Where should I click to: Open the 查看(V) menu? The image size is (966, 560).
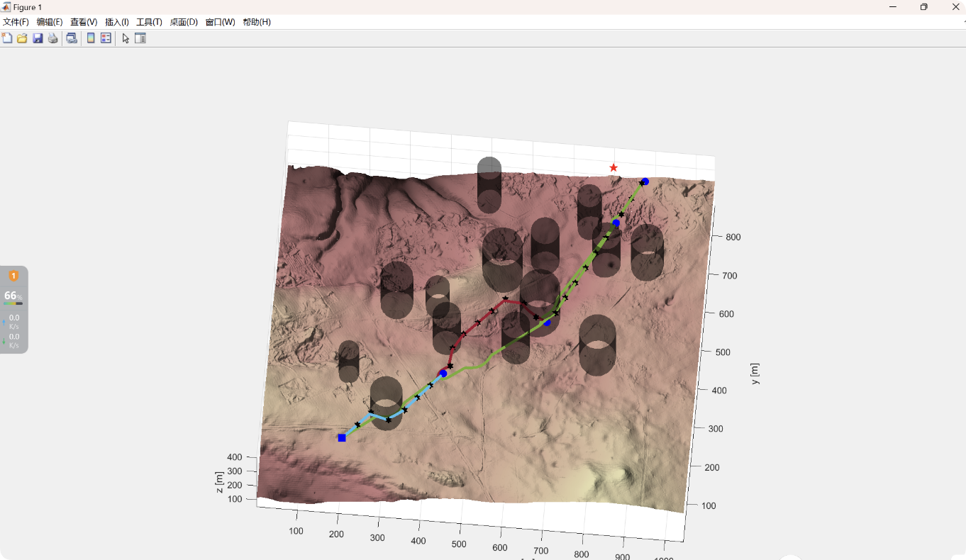click(84, 22)
